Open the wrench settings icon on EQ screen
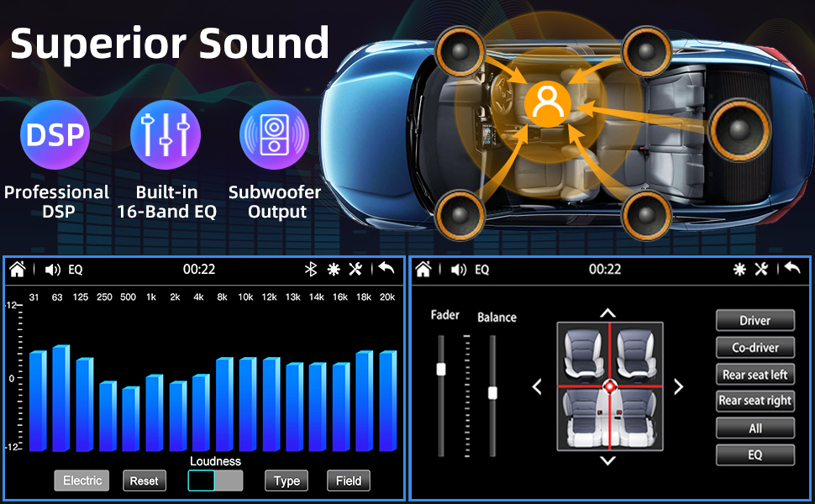Screen dimensions: 815x504 click(355, 270)
